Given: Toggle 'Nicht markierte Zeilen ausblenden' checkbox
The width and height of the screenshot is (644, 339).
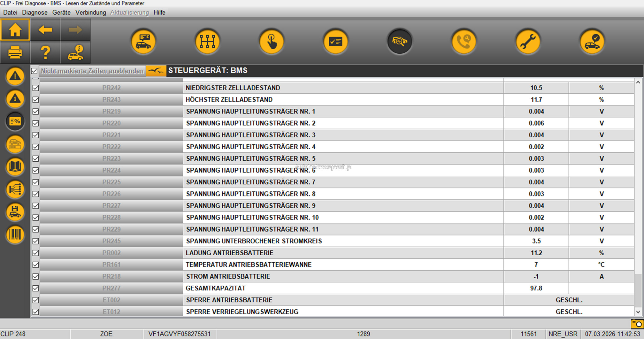Looking at the screenshot, I should [34, 71].
